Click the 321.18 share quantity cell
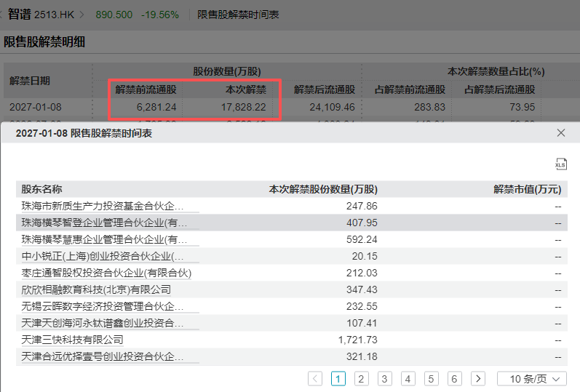This screenshot has width=580, height=392. 362,356
